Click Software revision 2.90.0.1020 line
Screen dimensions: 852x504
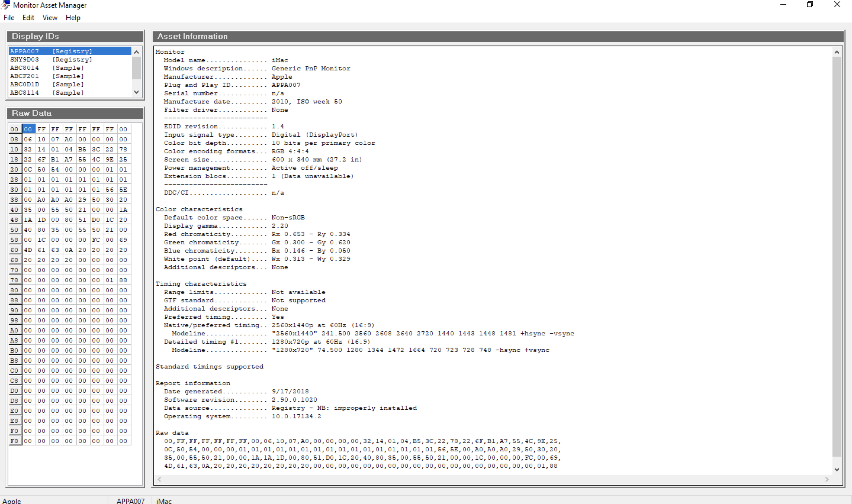click(240, 400)
